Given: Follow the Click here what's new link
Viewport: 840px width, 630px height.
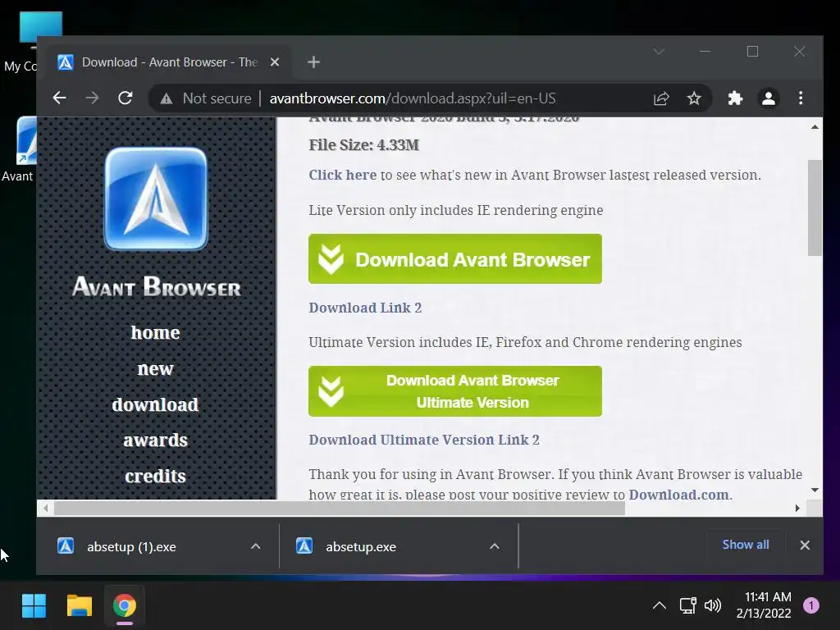Looking at the screenshot, I should click(343, 176).
